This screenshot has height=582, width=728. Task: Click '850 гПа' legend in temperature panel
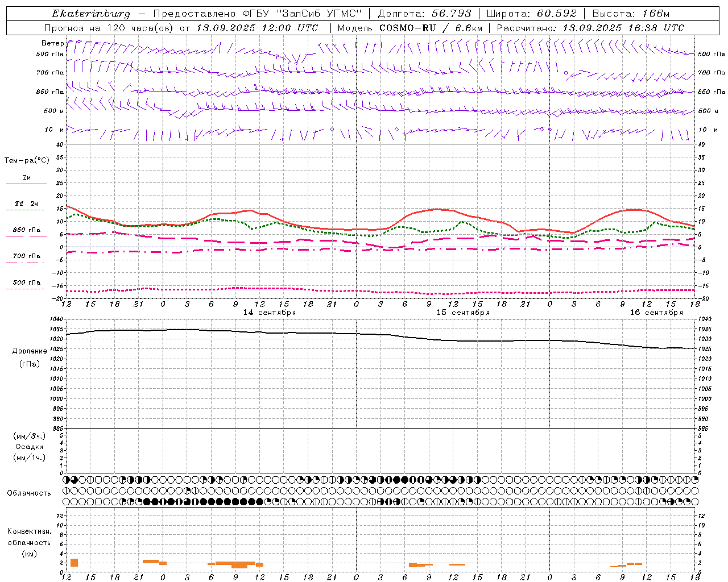[x=27, y=230]
